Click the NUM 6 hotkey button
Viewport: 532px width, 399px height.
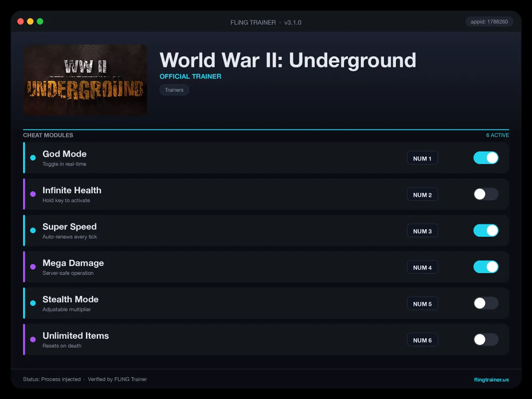tap(422, 340)
